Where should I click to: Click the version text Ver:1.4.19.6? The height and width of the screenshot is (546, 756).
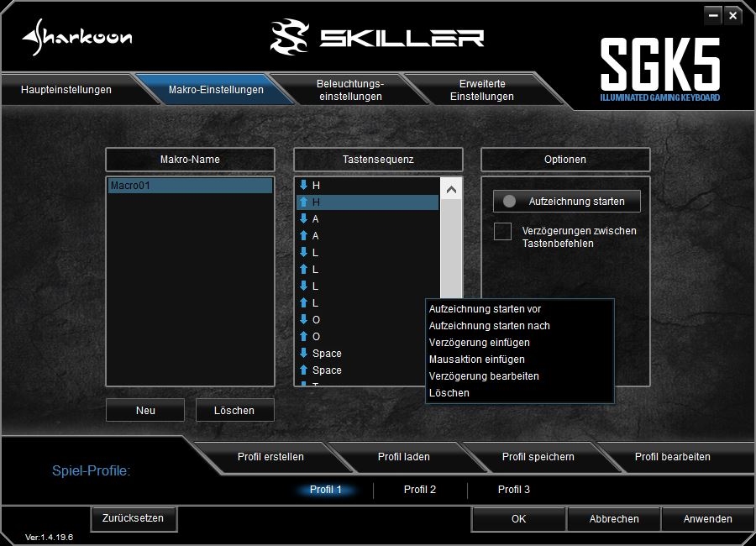point(50,537)
